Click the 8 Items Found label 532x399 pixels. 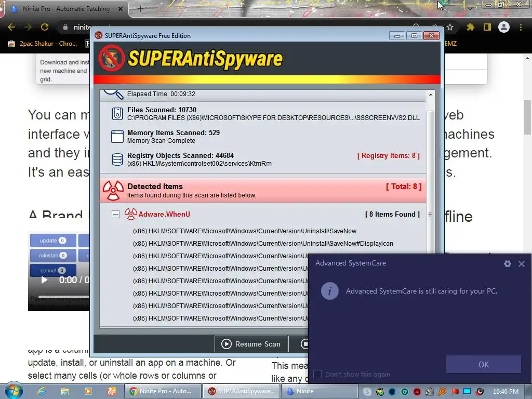393,215
